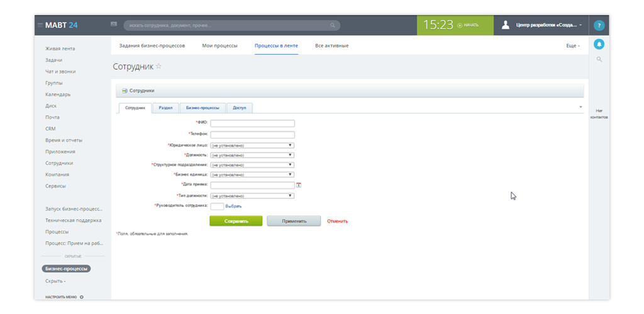Switch to Мои процессы tab
The width and height of the screenshot is (644, 314).
219,45
